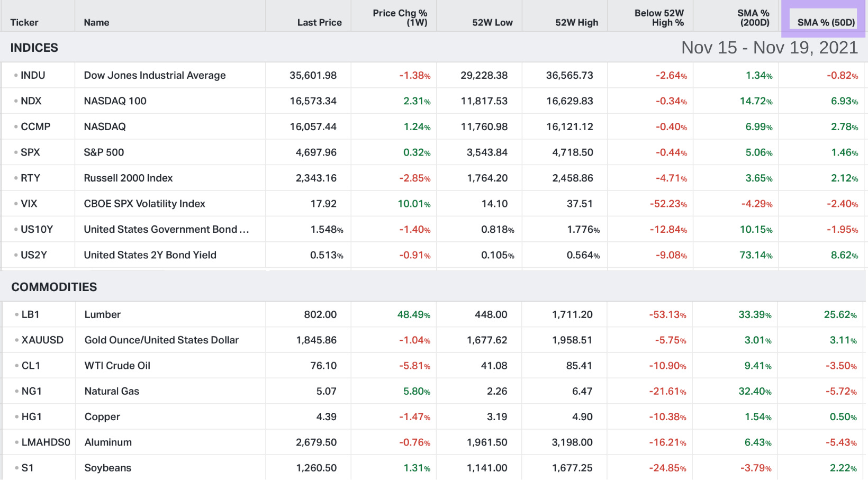The height and width of the screenshot is (480, 868).
Task: Open CBOE SPX Volatility Index name
Action: (144, 203)
